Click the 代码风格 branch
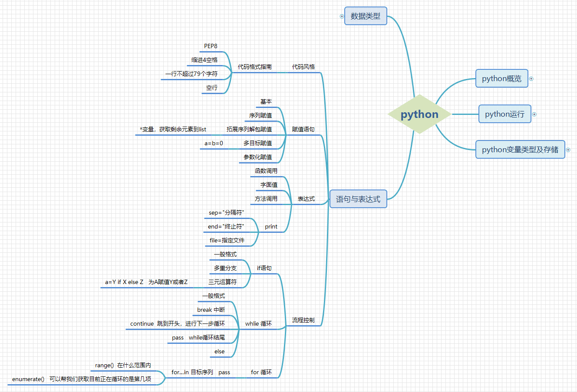Image resolution: width=577 pixels, height=392 pixels. click(x=303, y=67)
